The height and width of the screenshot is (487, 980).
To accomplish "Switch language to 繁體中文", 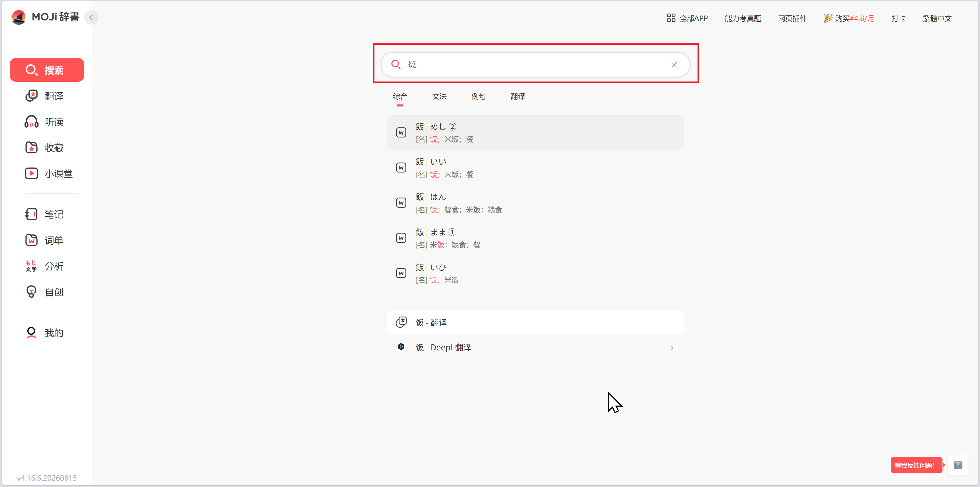I will (x=937, y=18).
